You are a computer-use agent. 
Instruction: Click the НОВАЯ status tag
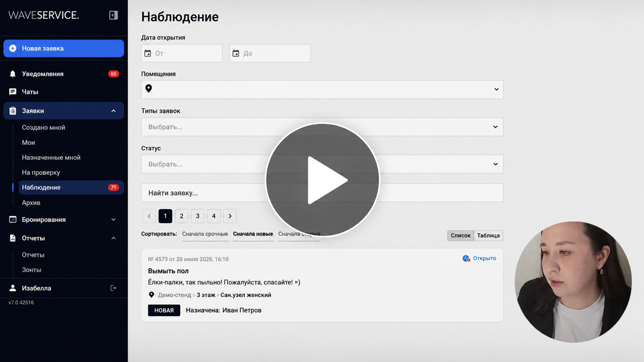coord(164,310)
